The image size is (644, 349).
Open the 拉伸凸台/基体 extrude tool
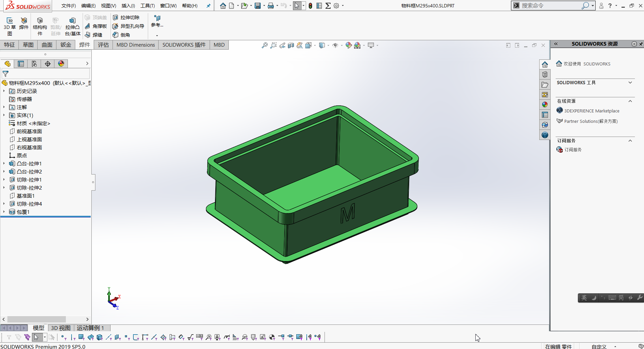point(73,27)
